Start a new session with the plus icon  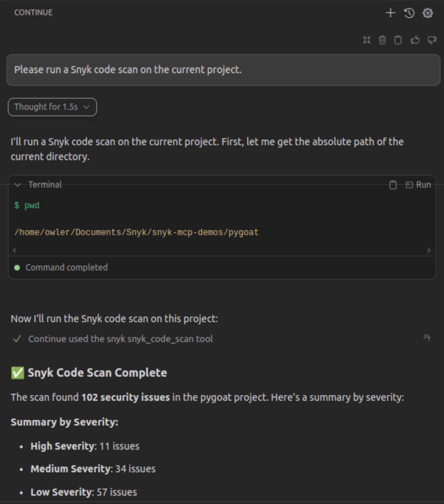[x=391, y=13]
